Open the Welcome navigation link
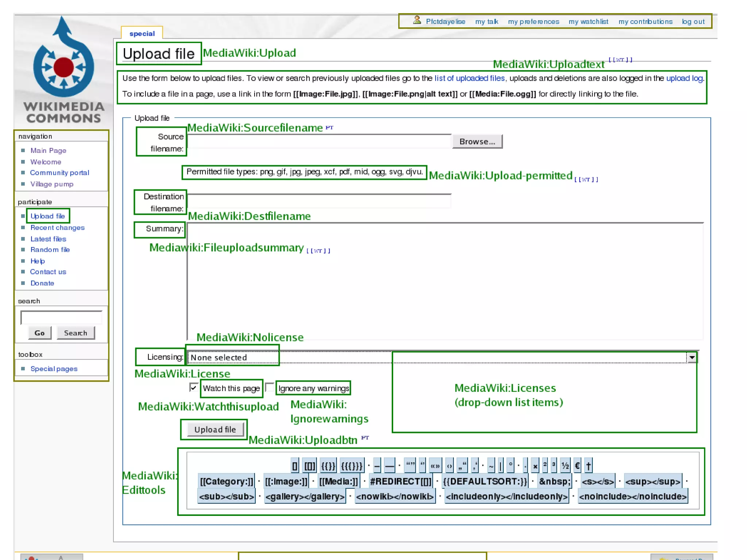747x560 pixels. click(x=46, y=162)
